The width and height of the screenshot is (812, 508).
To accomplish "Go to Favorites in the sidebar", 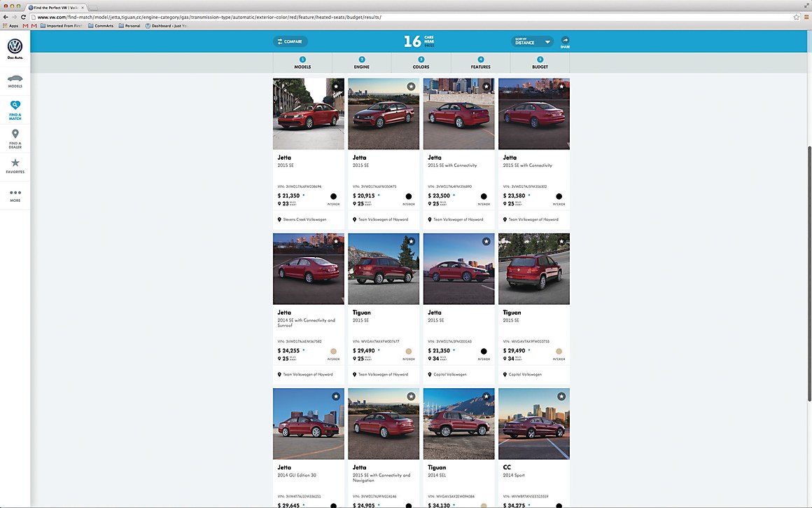I will (x=15, y=166).
